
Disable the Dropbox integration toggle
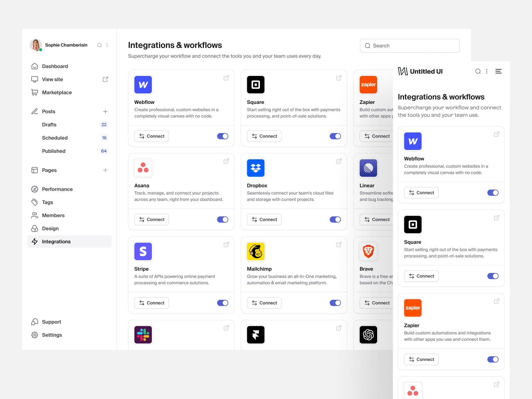coord(335,219)
